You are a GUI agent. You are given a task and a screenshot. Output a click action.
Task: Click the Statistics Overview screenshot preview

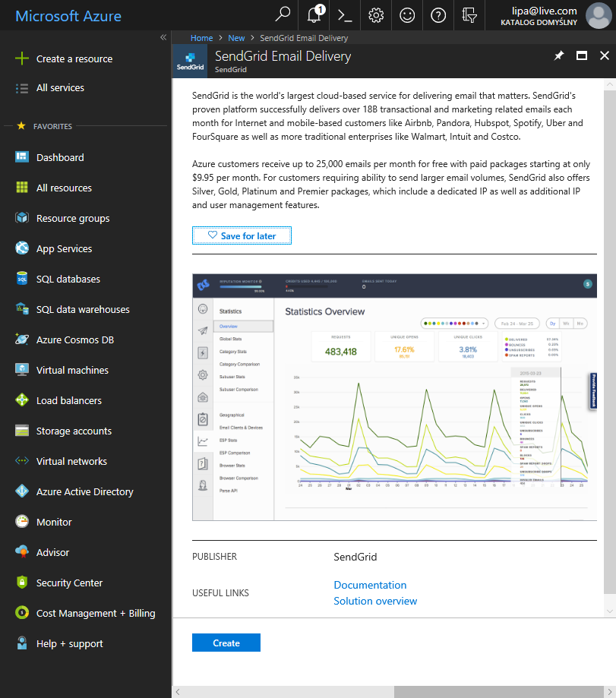(x=394, y=397)
